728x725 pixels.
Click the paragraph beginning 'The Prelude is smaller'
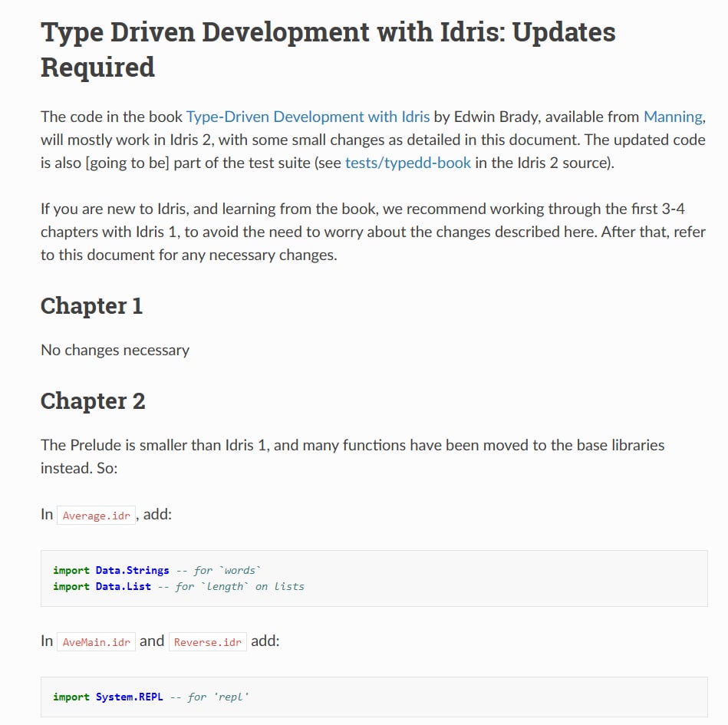[x=352, y=456]
